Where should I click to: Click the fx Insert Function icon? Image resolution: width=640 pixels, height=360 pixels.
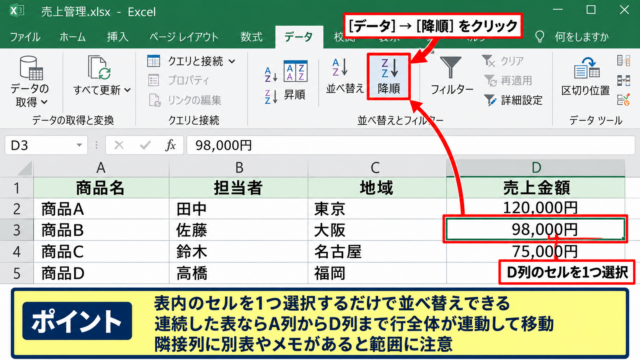point(170,145)
